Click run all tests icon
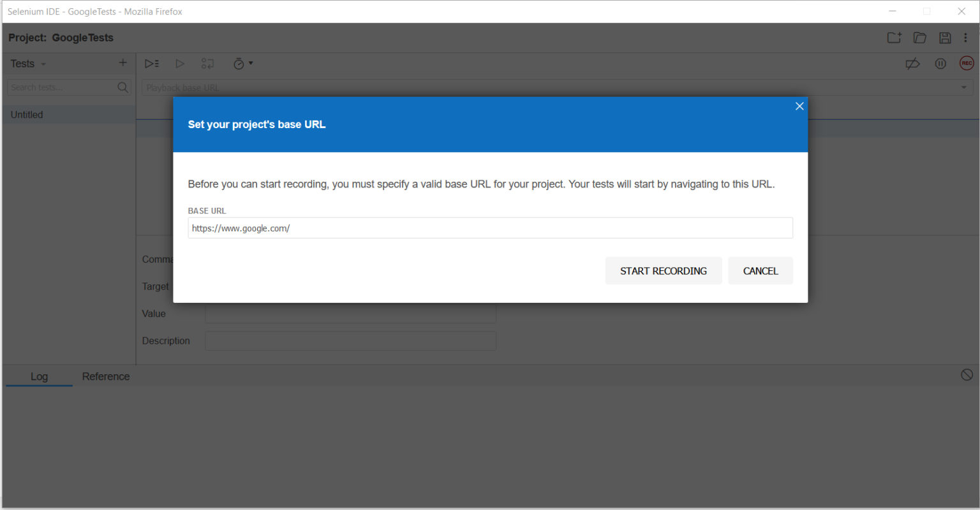This screenshot has width=980, height=510. point(152,63)
